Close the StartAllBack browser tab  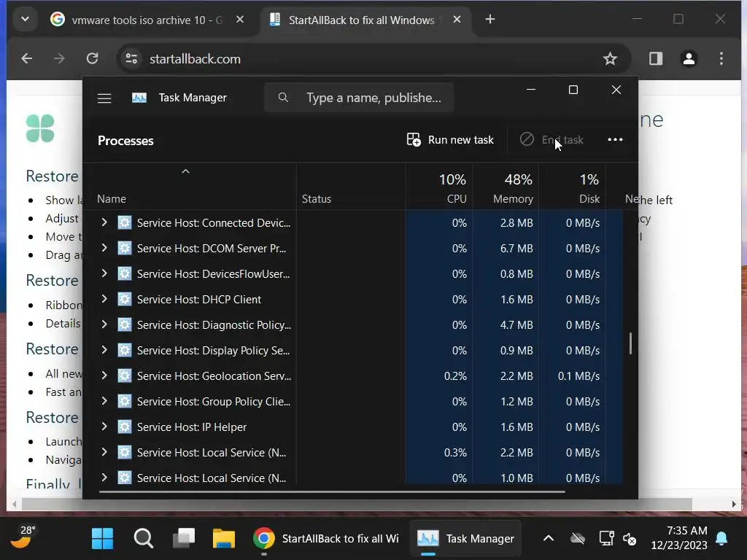pyautogui.click(x=457, y=20)
